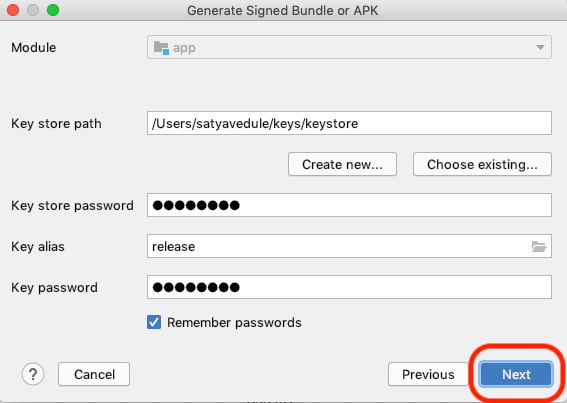Focus the Key store password field
This screenshot has height=403, width=567.
[x=349, y=205]
